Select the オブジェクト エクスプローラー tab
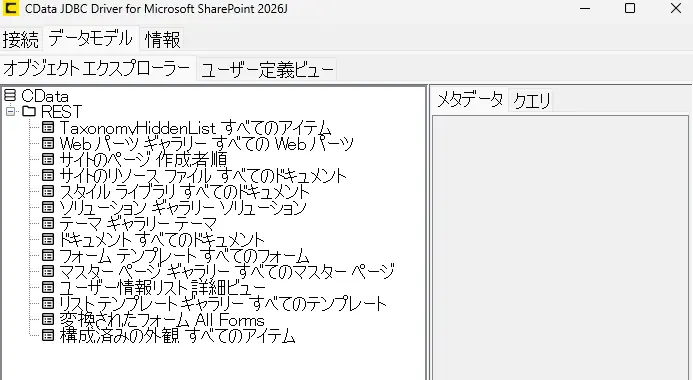Screen dimensions: 693x380 97,68
